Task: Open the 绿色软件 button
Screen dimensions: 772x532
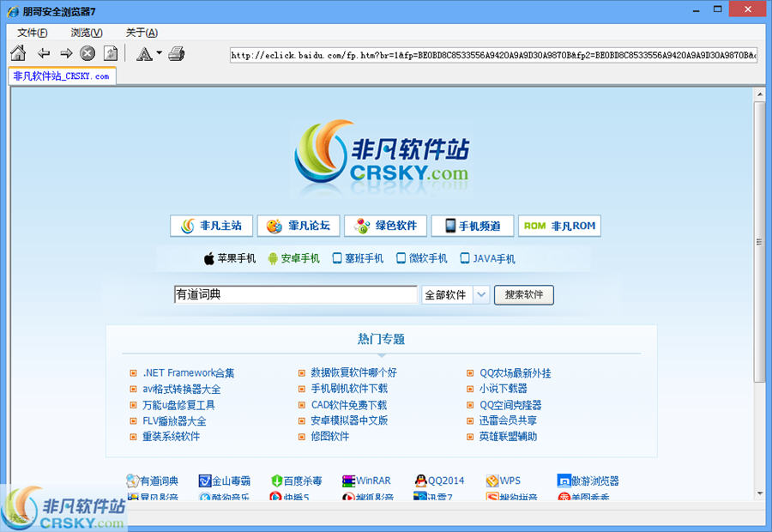Action: point(385,226)
